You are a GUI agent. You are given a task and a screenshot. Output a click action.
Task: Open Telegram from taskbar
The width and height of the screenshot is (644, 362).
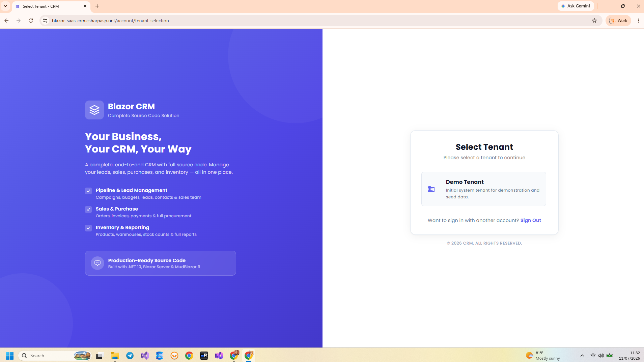pos(130,356)
